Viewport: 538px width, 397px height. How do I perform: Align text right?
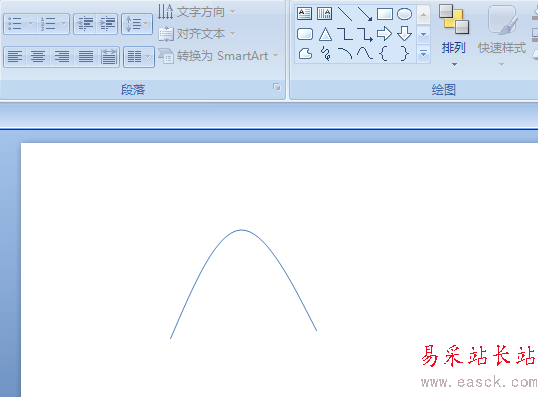click(x=62, y=57)
